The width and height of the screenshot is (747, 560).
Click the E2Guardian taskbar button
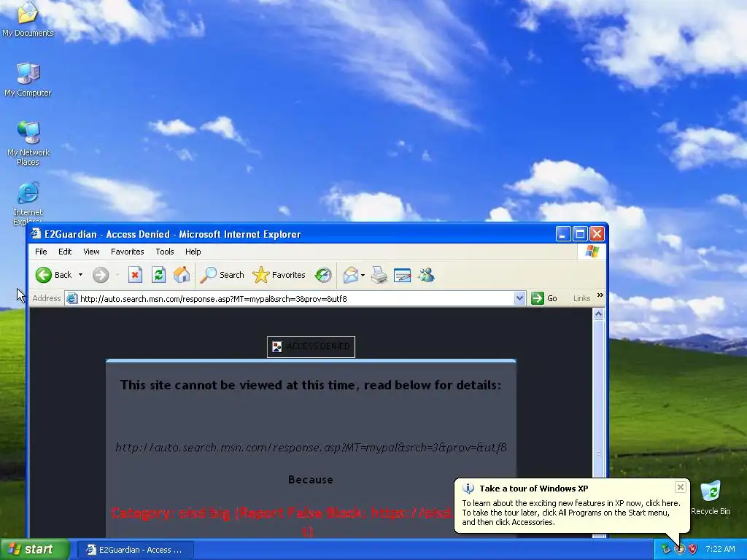tap(135, 550)
